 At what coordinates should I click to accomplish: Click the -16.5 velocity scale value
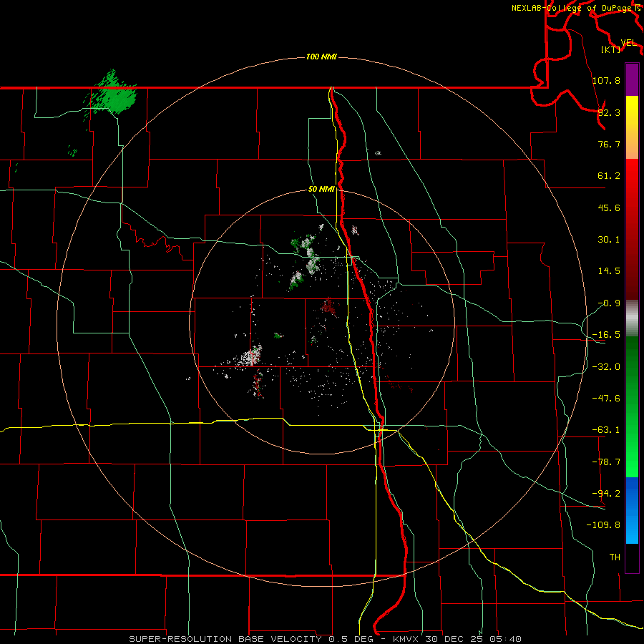click(x=606, y=335)
